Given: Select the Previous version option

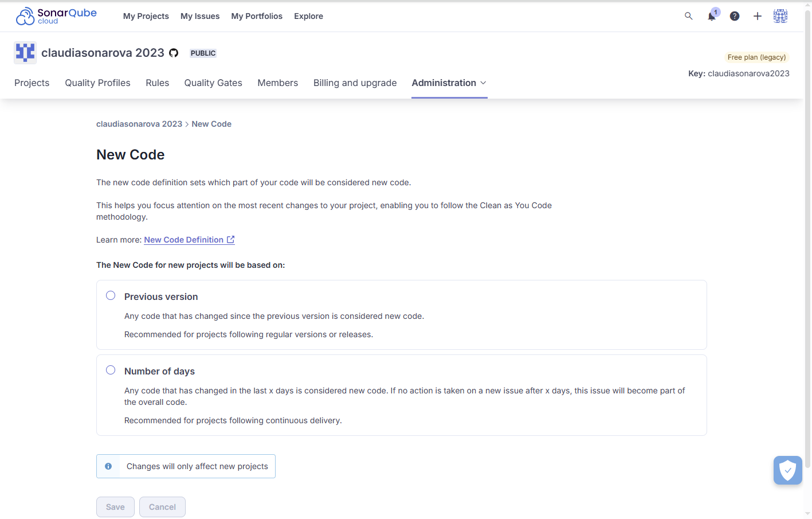Looking at the screenshot, I should coord(111,295).
